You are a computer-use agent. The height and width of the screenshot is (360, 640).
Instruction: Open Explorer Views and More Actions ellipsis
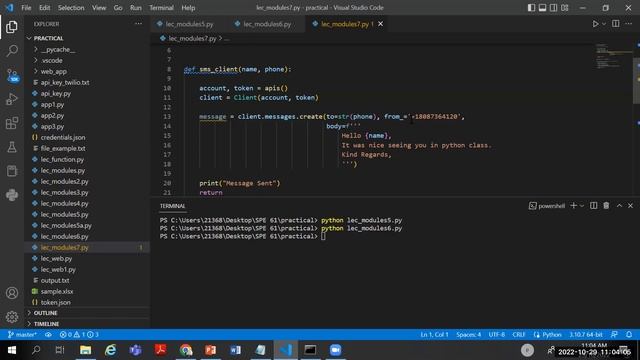pyautogui.click(x=138, y=24)
